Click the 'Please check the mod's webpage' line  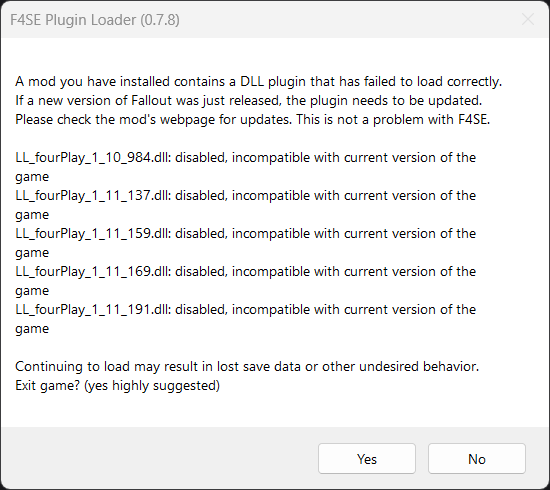[253, 120]
